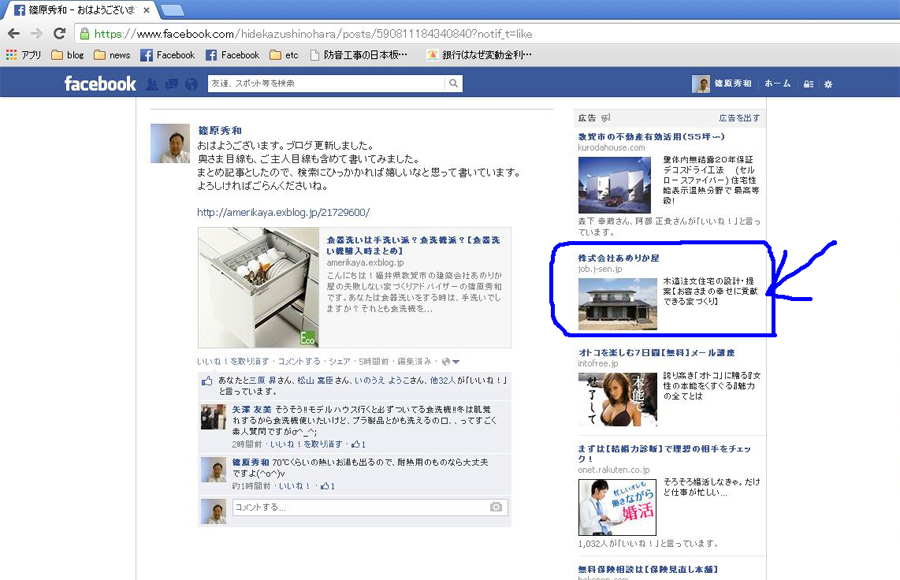900x580 pixels.
Task: Click シェア under the post
Action: (x=339, y=362)
